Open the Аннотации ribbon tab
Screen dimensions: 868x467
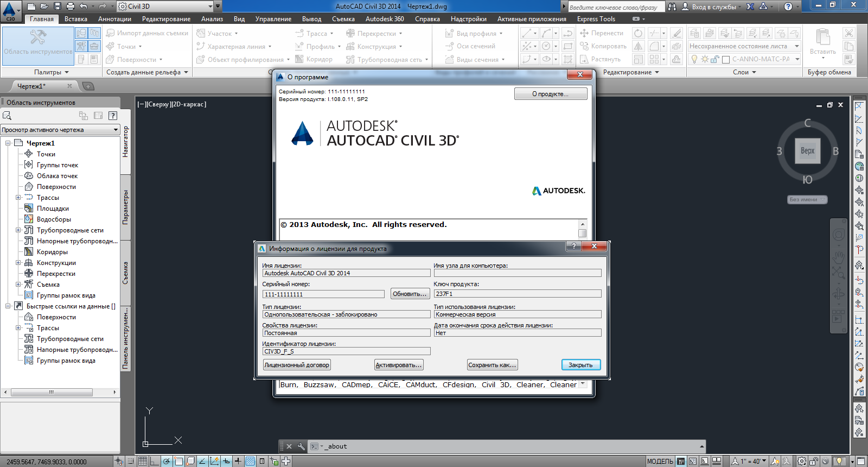(x=114, y=19)
